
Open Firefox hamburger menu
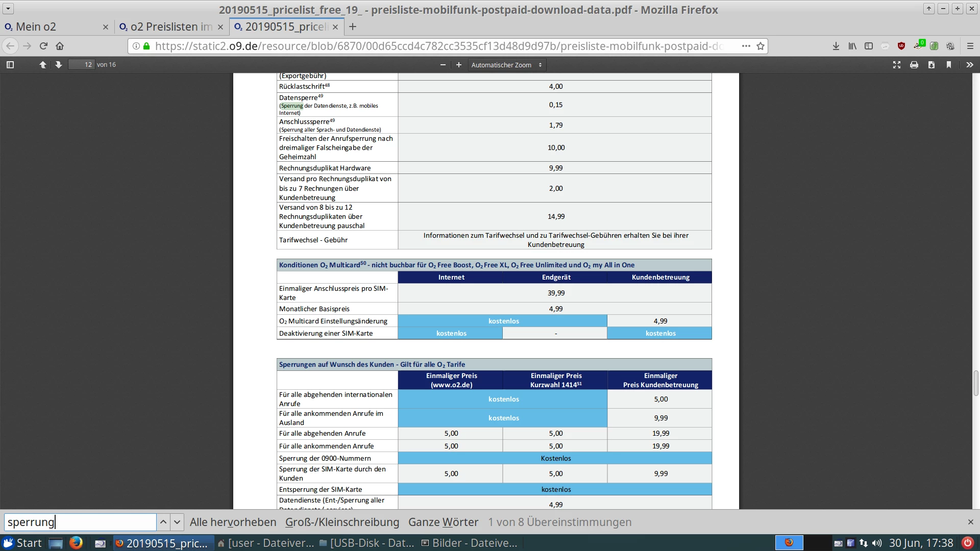tap(970, 46)
